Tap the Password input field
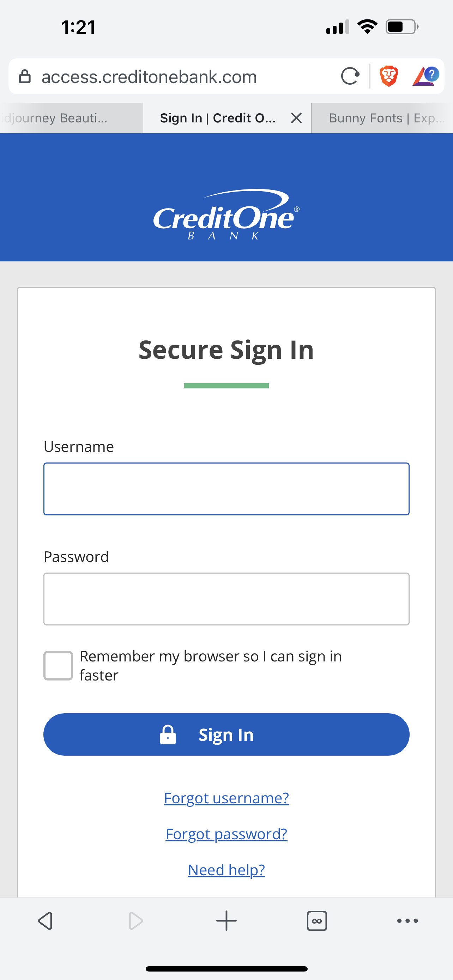Screen dimensions: 453x980 point(226,599)
